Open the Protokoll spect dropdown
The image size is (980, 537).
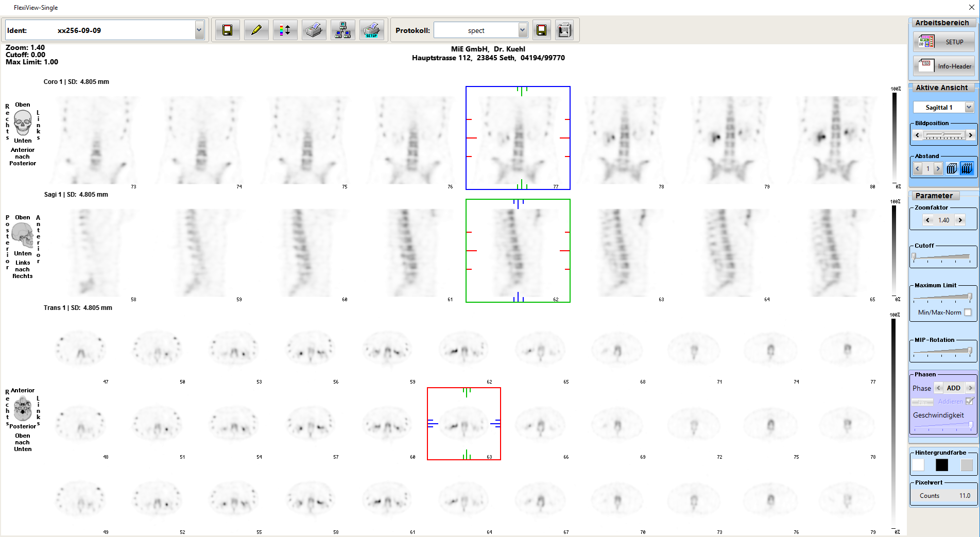pos(522,30)
